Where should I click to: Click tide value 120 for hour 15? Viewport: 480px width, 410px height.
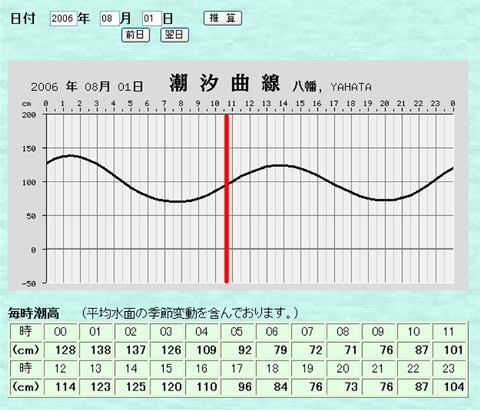(167, 387)
